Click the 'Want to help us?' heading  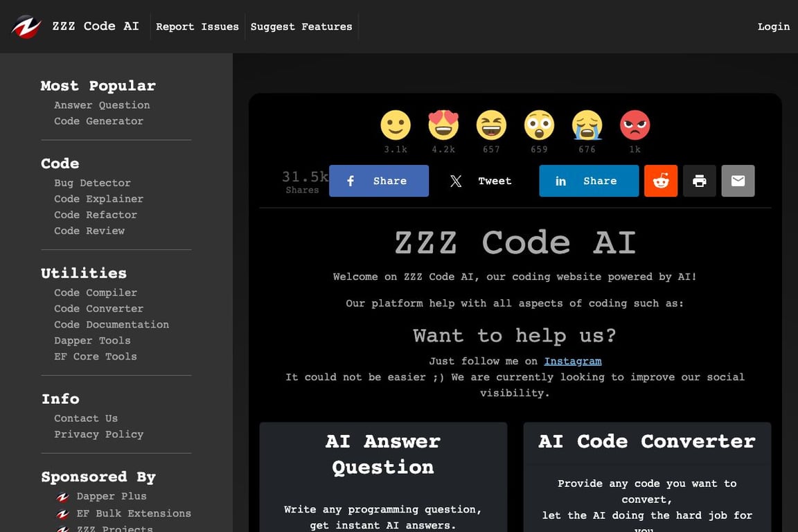[515, 335]
